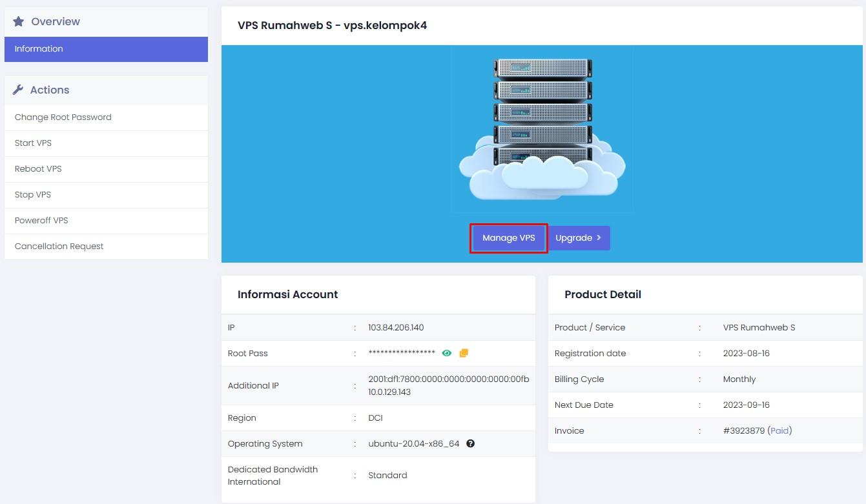Choose the Stop VPS action
This screenshot has width=866, height=504.
pyautogui.click(x=106, y=195)
